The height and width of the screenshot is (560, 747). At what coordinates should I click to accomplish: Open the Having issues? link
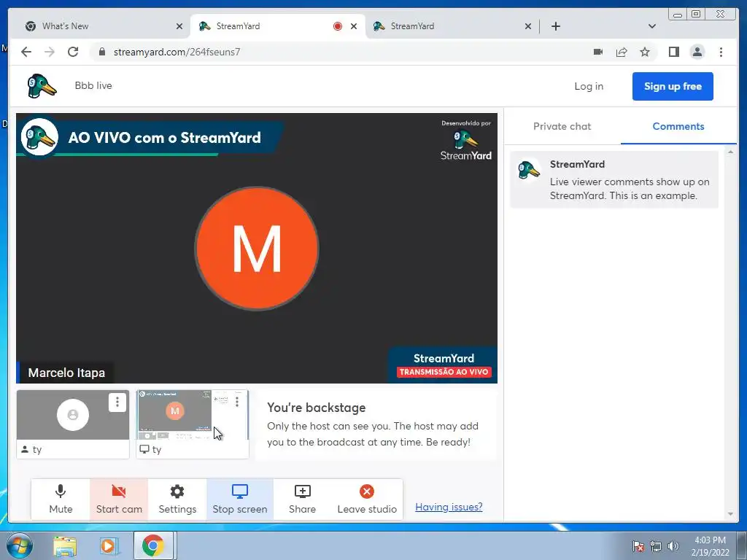pyautogui.click(x=449, y=507)
